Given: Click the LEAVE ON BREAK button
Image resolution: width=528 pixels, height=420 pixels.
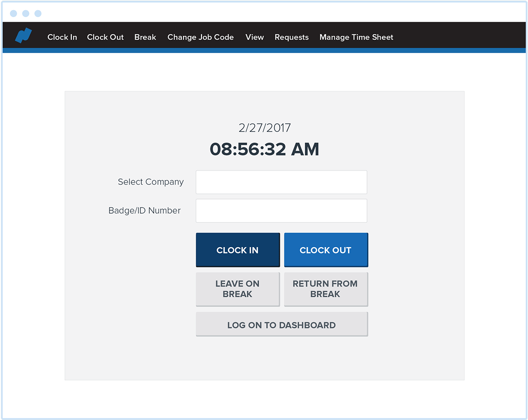Looking at the screenshot, I should click(x=238, y=289).
